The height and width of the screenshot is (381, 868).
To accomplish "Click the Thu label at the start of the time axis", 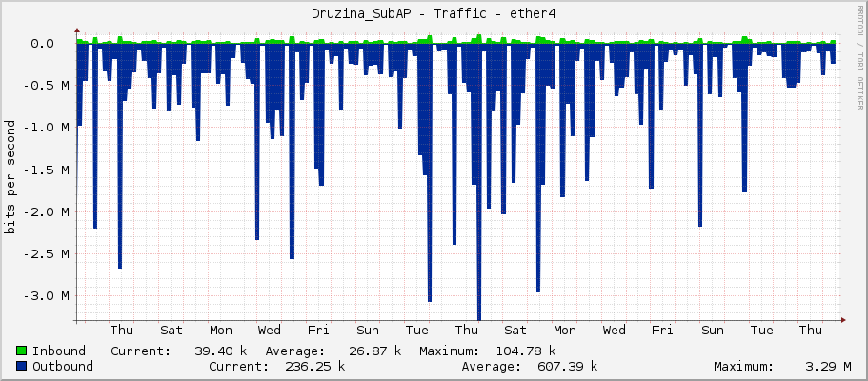I will 121,331.
